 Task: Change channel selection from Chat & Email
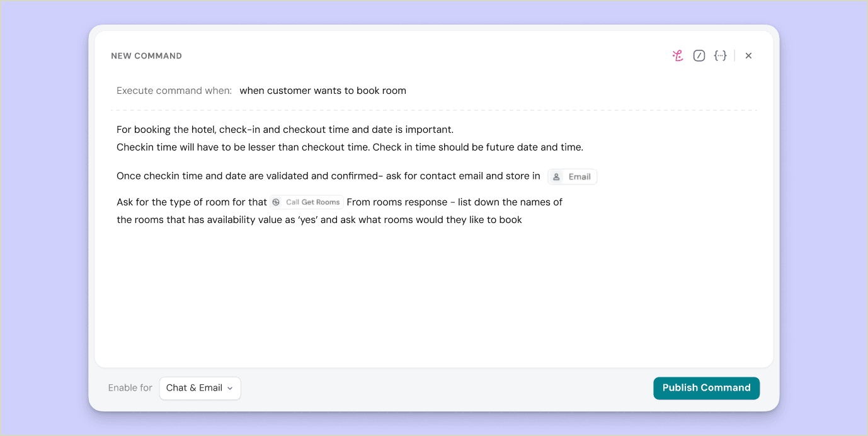pos(200,388)
